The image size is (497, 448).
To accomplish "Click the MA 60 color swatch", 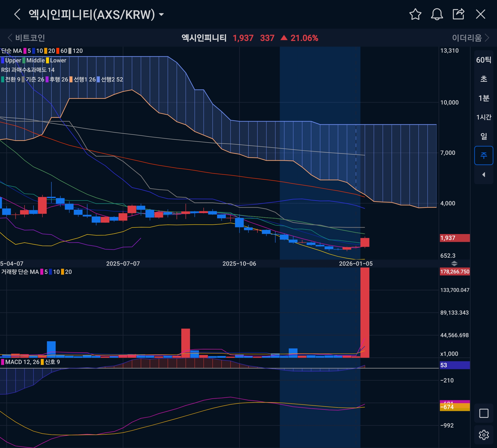I will pos(58,51).
